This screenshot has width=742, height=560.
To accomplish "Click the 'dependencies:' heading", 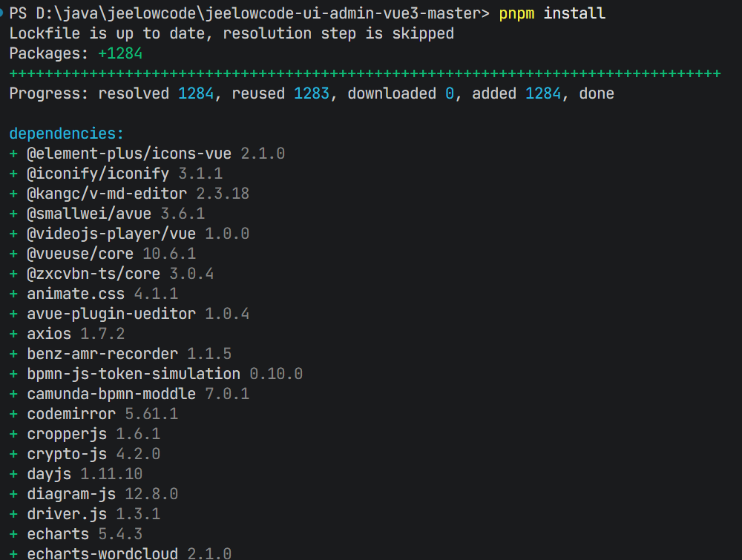I will [x=67, y=134].
